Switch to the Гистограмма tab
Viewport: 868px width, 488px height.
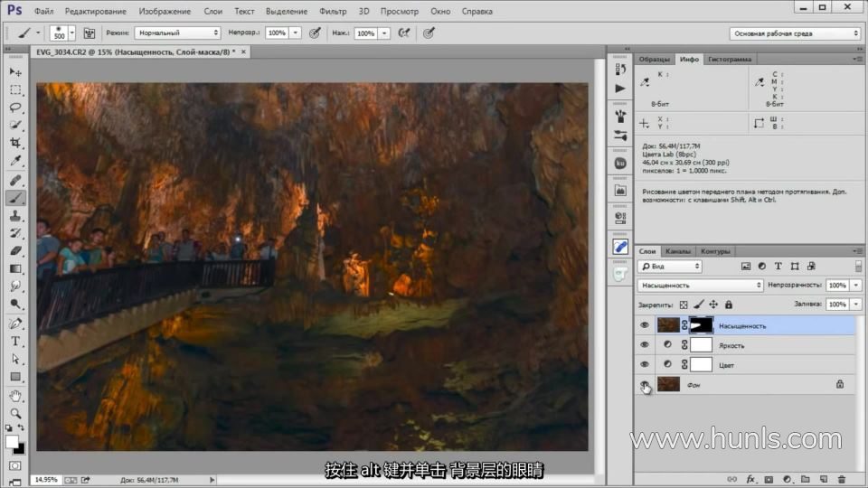pos(730,60)
